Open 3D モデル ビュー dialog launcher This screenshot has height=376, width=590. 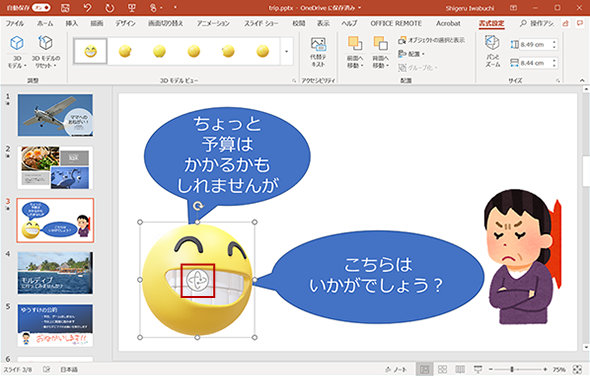tap(294, 80)
